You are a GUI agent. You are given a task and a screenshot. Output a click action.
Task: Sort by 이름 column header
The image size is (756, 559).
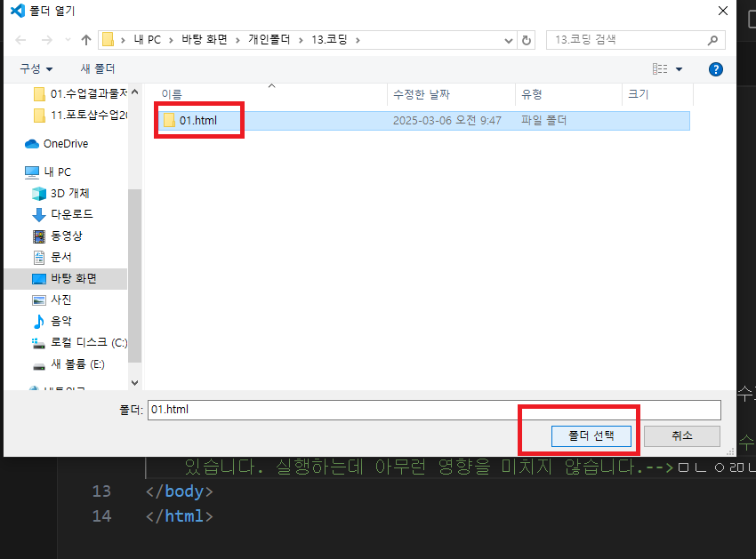pos(172,94)
